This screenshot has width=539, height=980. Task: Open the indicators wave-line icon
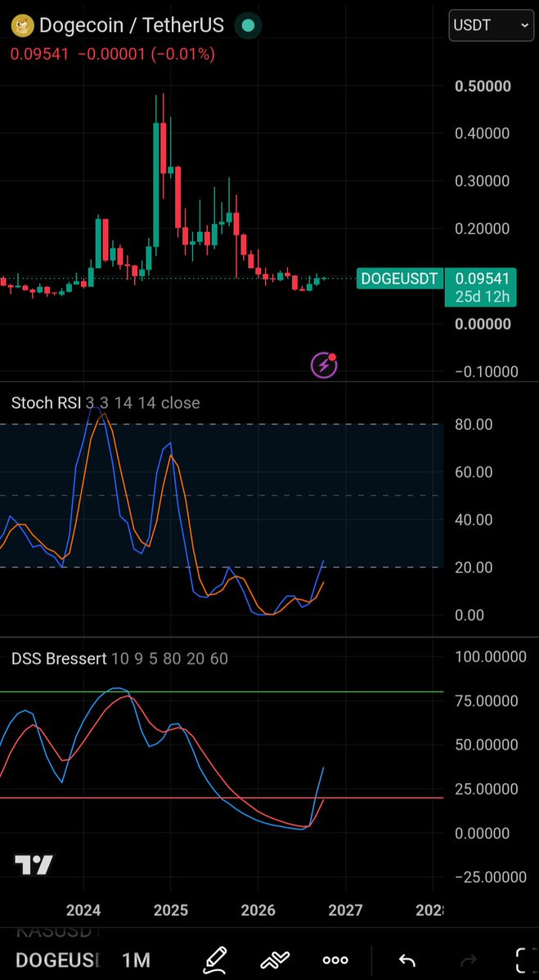point(275,960)
